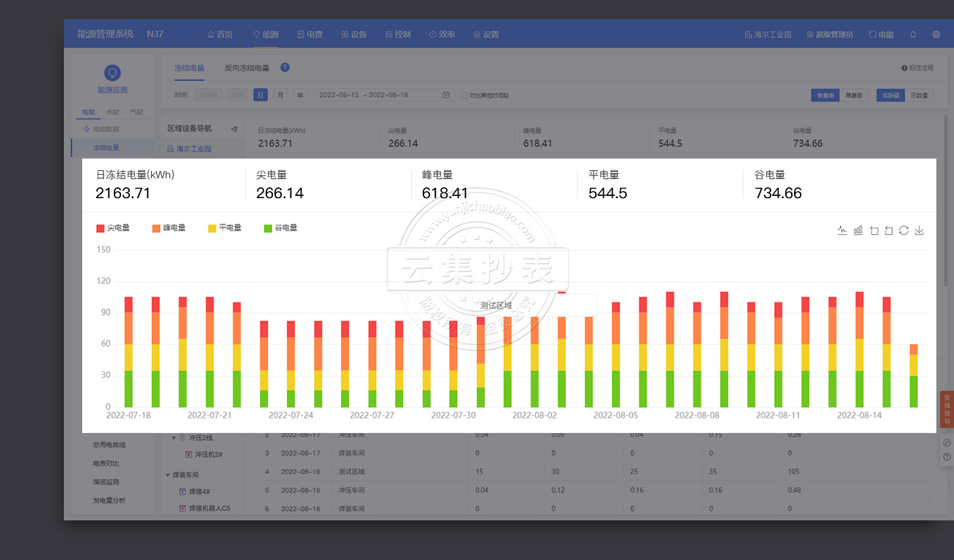Click the chart refresh/restore icon
Screen dimensions: 954x560
[x=904, y=230]
